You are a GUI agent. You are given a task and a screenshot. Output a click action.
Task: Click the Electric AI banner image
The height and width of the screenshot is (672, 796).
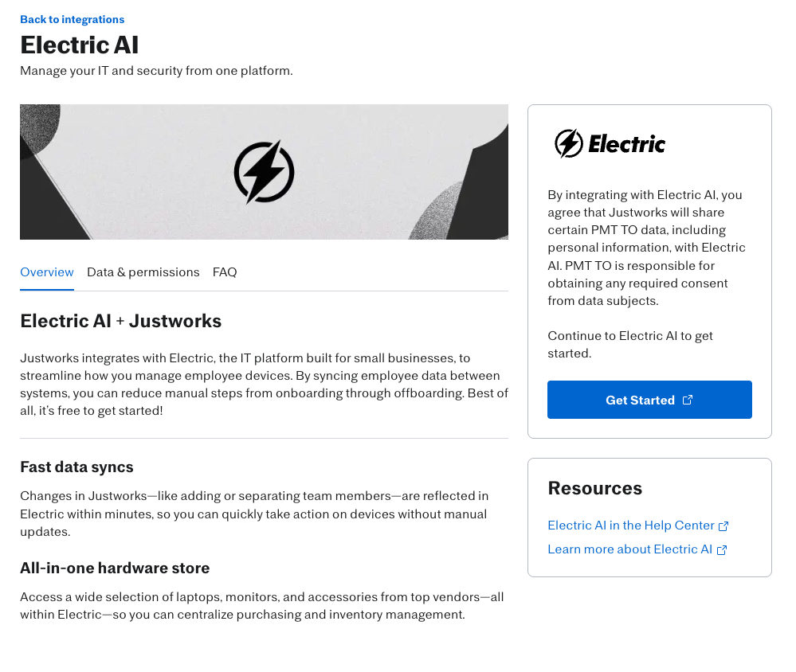264,172
